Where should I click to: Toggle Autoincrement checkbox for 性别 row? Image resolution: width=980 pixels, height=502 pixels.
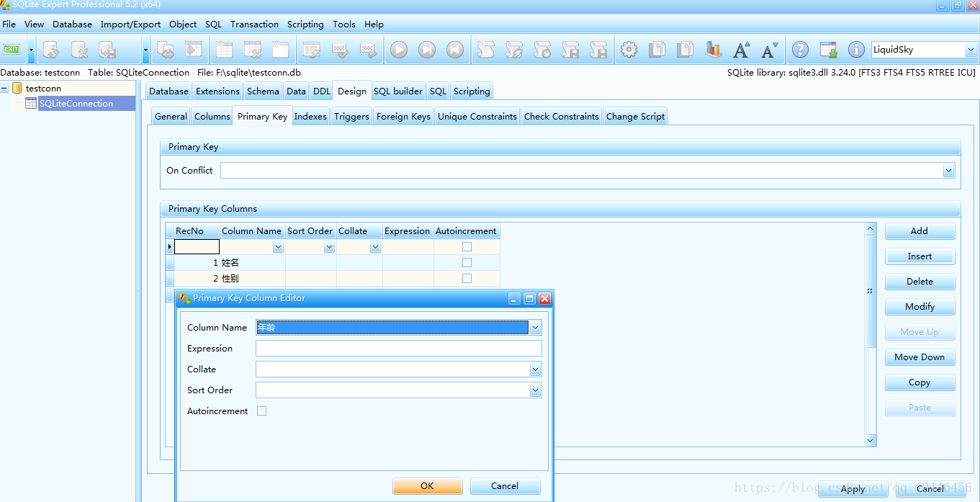(467, 279)
